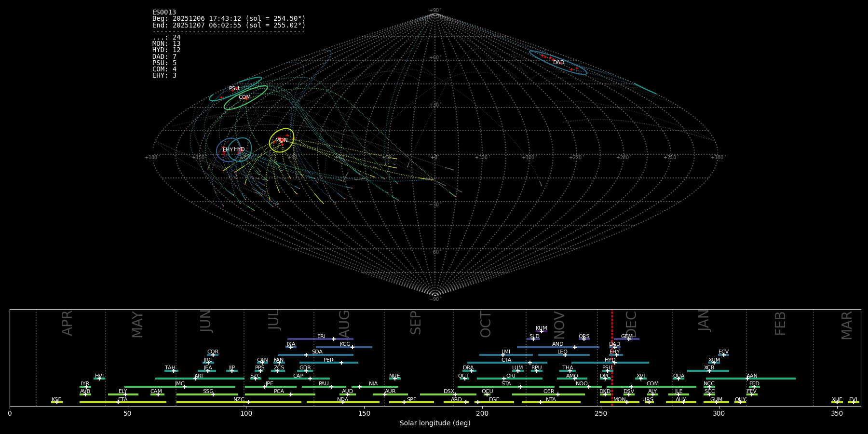
Task: Select the EHY radiant circle label
Action: pos(228,150)
